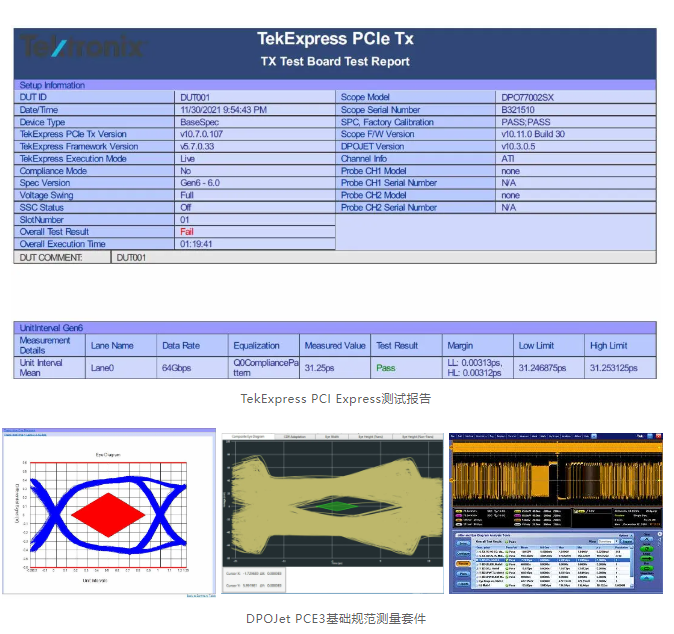This screenshot has height=634, width=674.
Task: Click the red Fail overall test result
Action: tap(187, 231)
